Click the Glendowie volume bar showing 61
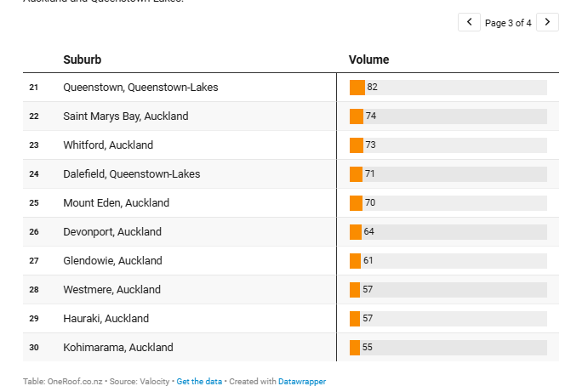This screenshot has width=588, height=386. tap(356, 261)
